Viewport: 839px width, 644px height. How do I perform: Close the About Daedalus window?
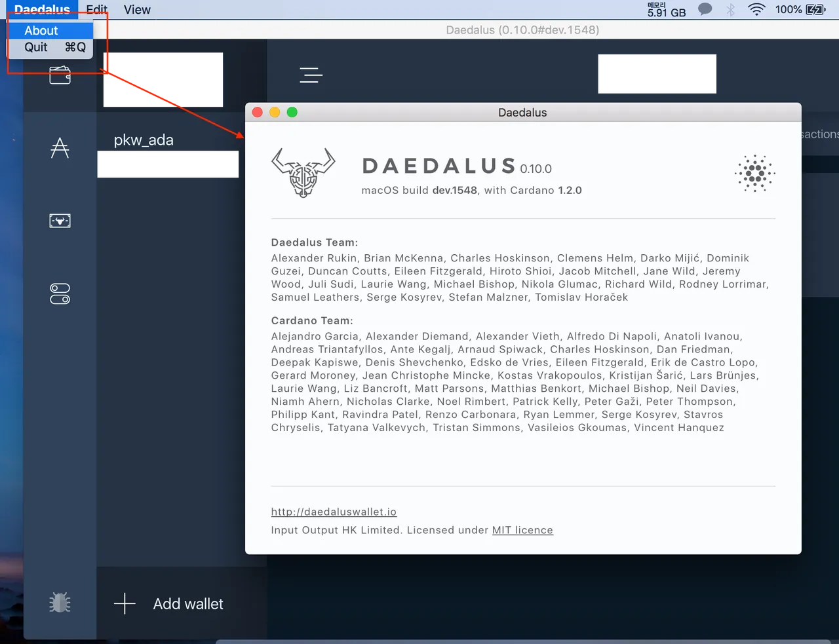click(258, 112)
